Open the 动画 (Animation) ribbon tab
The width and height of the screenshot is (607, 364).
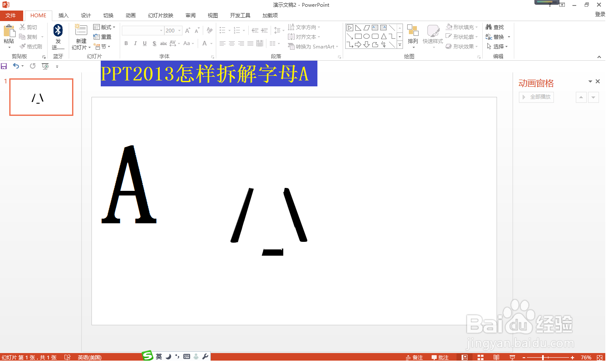pyautogui.click(x=130, y=15)
